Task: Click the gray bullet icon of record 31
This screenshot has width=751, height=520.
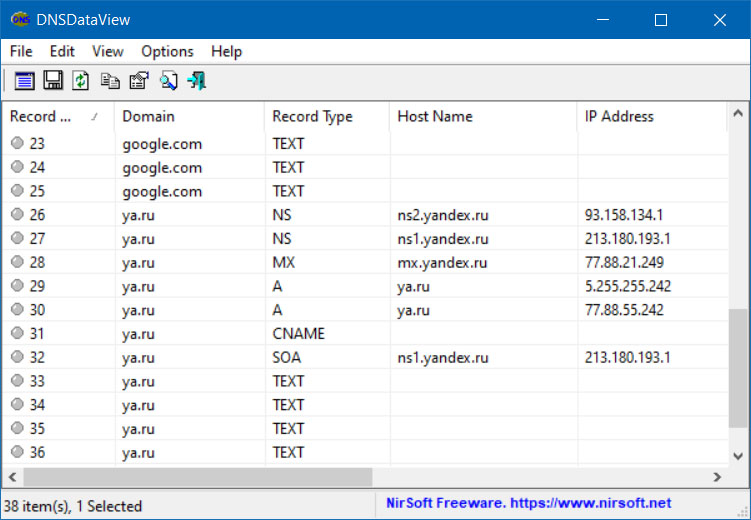Action: point(17,332)
